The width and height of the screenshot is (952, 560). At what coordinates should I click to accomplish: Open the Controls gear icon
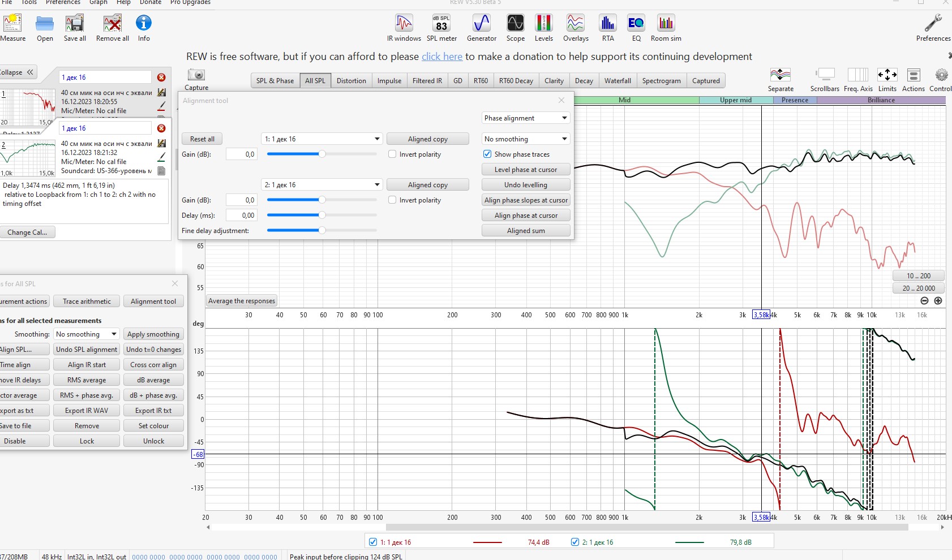coord(941,75)
